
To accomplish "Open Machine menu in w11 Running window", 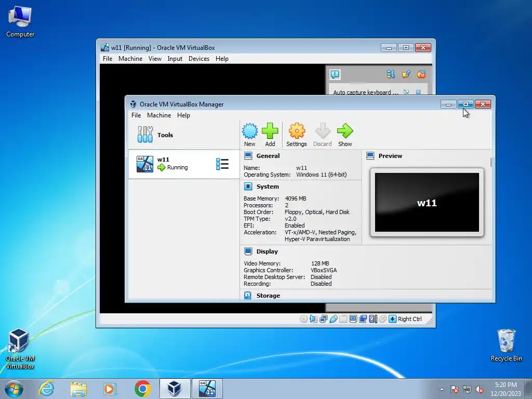I will pos(130,59).
